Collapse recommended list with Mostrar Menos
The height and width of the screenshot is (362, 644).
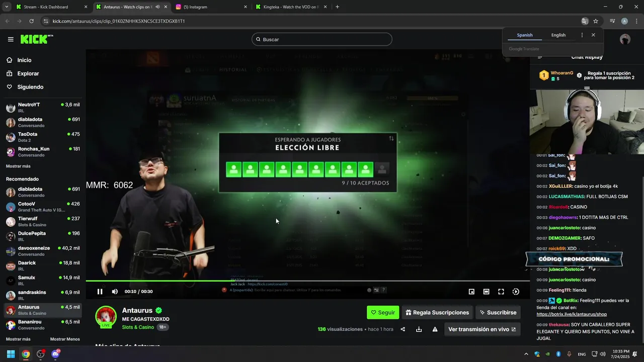(x=65, y=339)
